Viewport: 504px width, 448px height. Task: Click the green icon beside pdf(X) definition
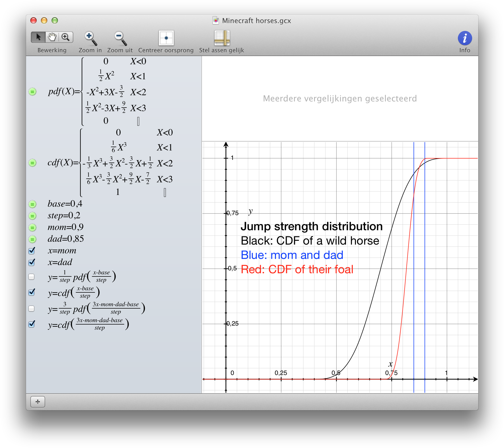click(x=32, y=92)
